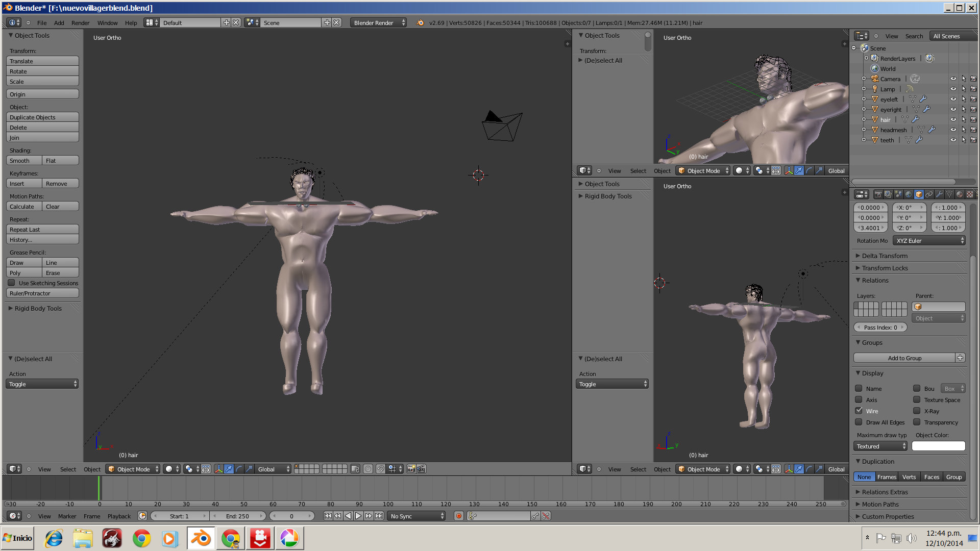Click the Duplicate Objects button

click(x=42, y=117)
